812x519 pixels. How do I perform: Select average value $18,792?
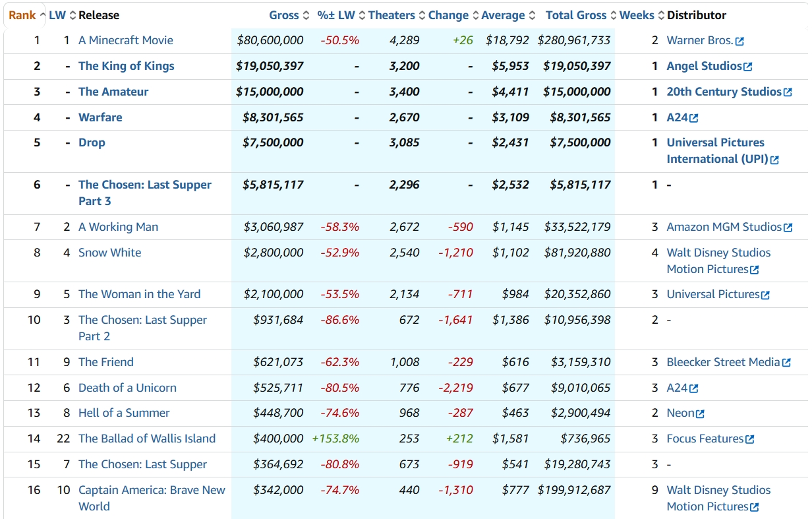[x=507, y=40]
